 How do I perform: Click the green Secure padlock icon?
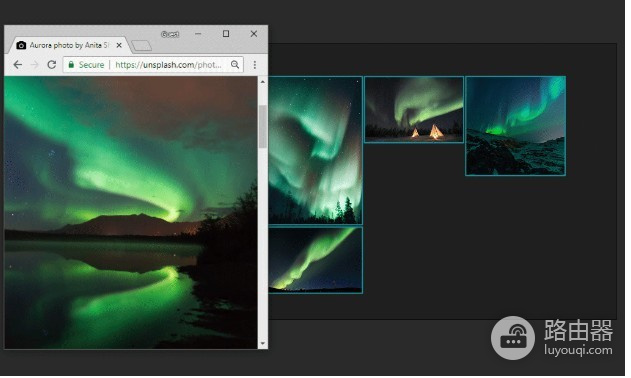tap(71, 64)
